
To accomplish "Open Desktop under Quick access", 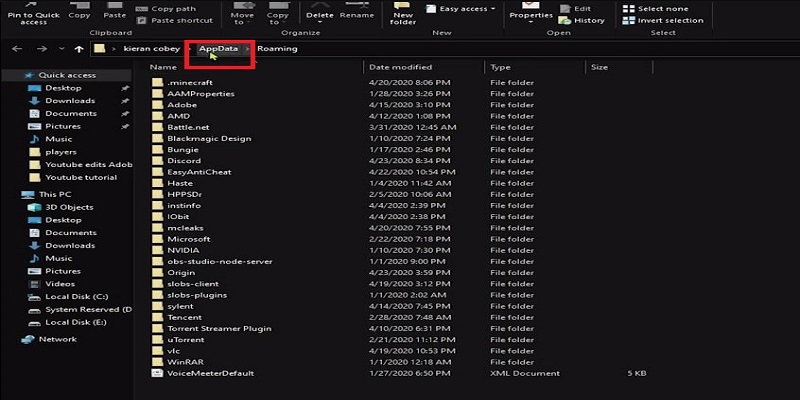I will point(63,88).
